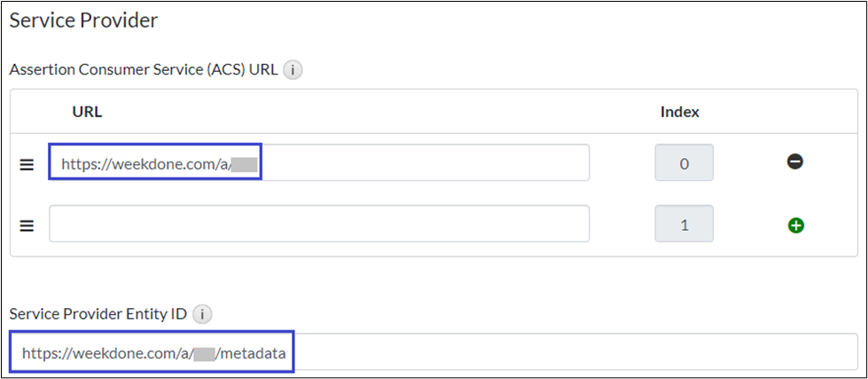The height and width of the screenshot is (379, 868).
Task: Click info icon next to Service Provider Entity ID
Action: pos(203,313)
